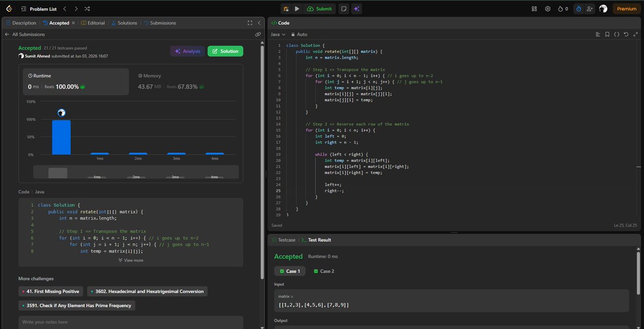Select the Case 1 button
The image size is (644, 329).
[290, 271]
